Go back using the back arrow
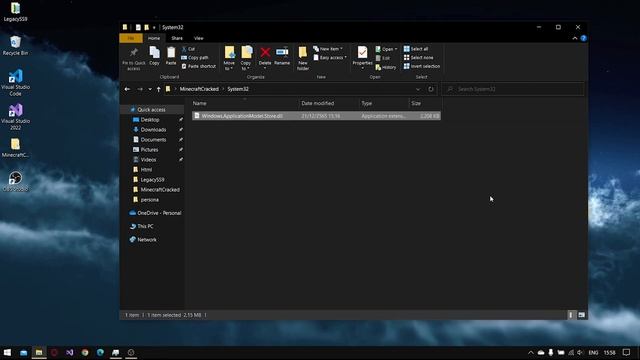640x360 pixels. (x=127, y=89)
